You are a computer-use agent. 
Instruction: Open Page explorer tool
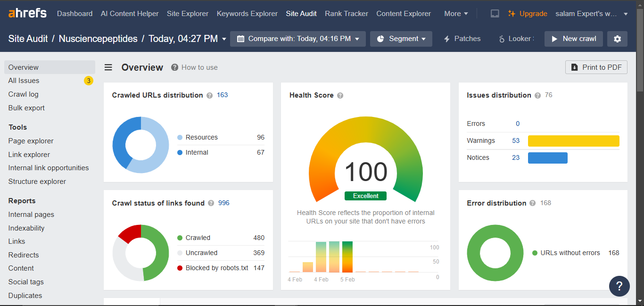point(31,141)
